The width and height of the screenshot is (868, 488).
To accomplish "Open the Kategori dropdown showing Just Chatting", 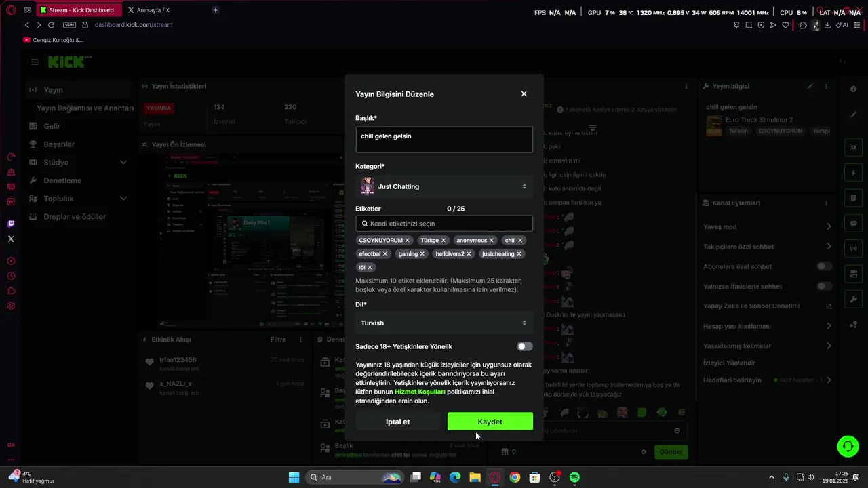I will 444,186.
